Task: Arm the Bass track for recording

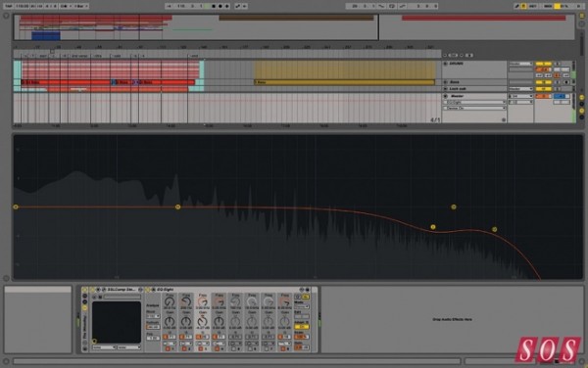Action: [x=566, y=82]
